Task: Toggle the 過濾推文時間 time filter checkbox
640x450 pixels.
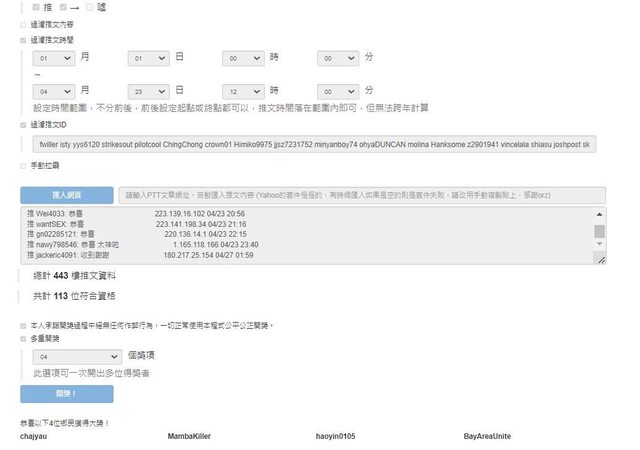Action: (x=24, y=40)
